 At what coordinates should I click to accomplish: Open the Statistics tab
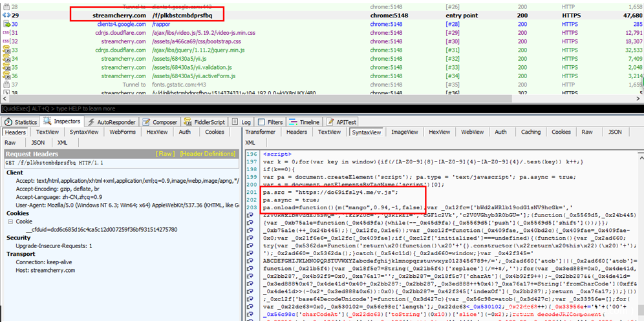26,121
